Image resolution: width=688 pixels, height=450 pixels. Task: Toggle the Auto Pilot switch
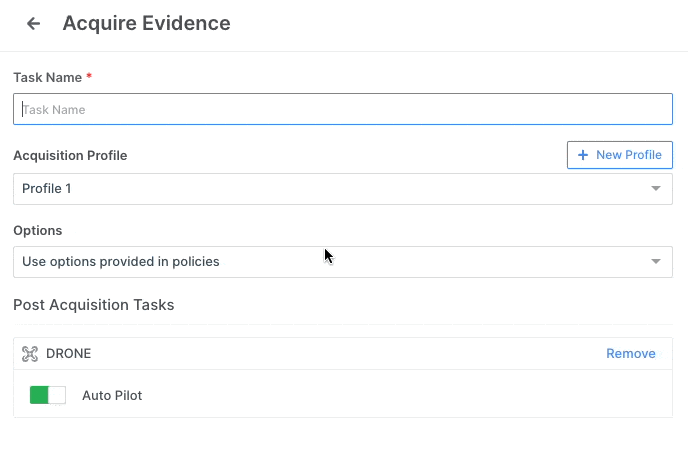pyautogui.click(x=48, y=395)
